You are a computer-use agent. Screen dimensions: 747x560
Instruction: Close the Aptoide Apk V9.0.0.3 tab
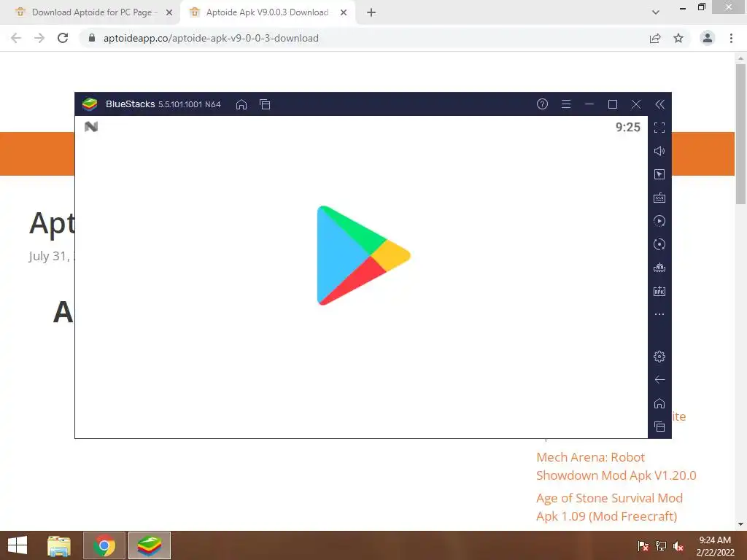[x=344, y=12]
